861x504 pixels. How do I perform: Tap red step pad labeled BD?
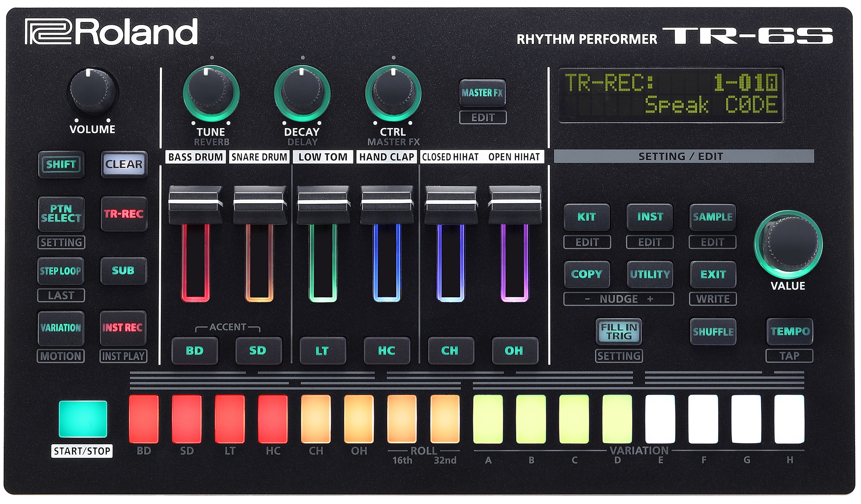(x=144, y=419)
